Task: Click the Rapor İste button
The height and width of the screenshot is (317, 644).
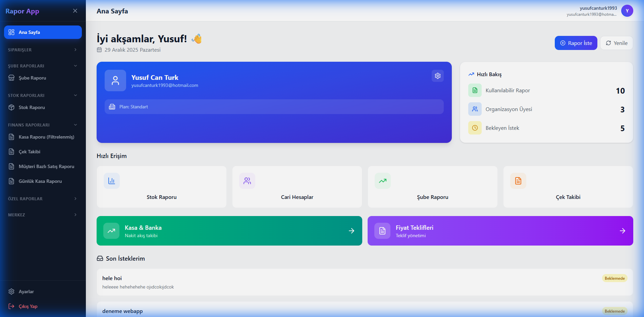Action: click(576, 43)
